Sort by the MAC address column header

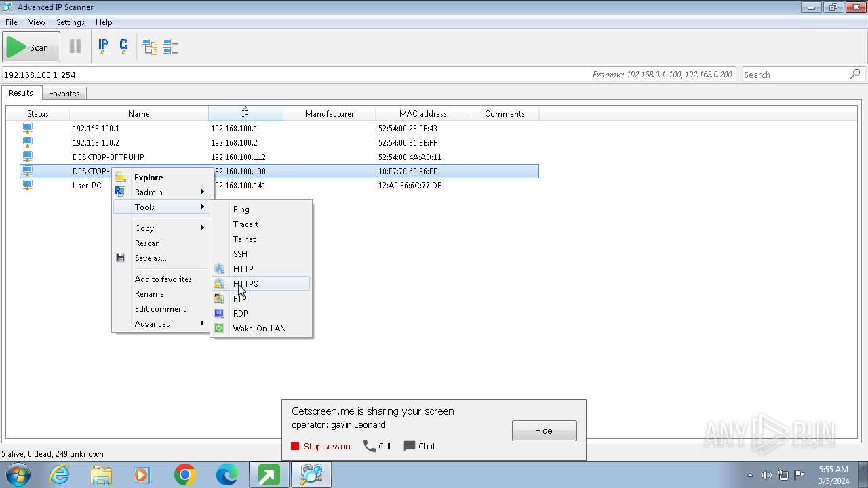[x=423, y=114]
